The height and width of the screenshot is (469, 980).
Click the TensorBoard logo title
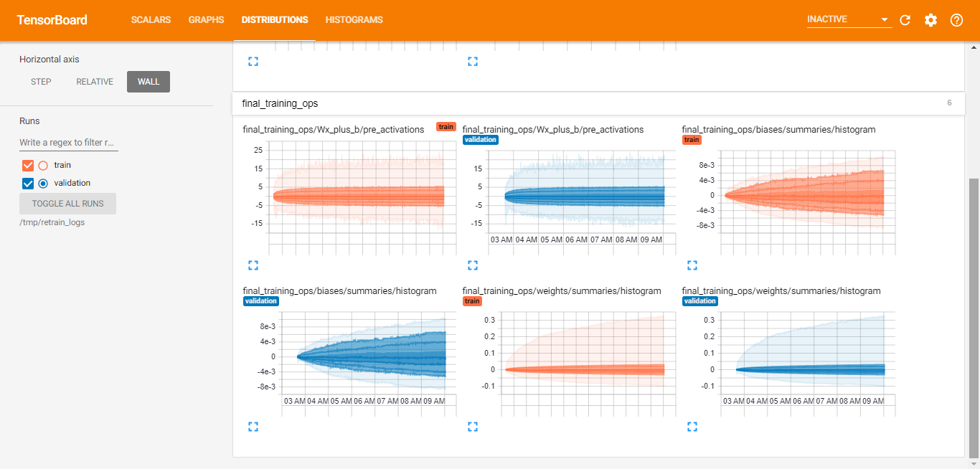click(52, 20)
